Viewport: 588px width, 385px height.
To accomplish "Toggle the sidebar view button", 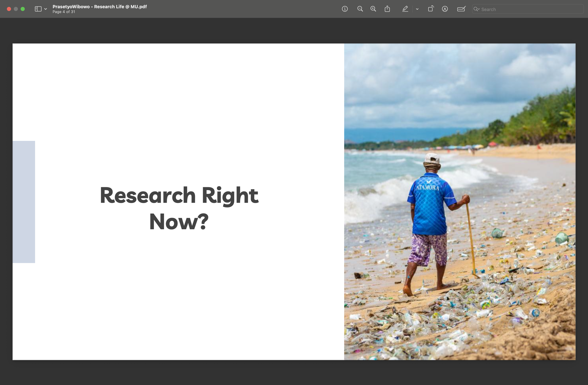I will click(x=38, y=9).
